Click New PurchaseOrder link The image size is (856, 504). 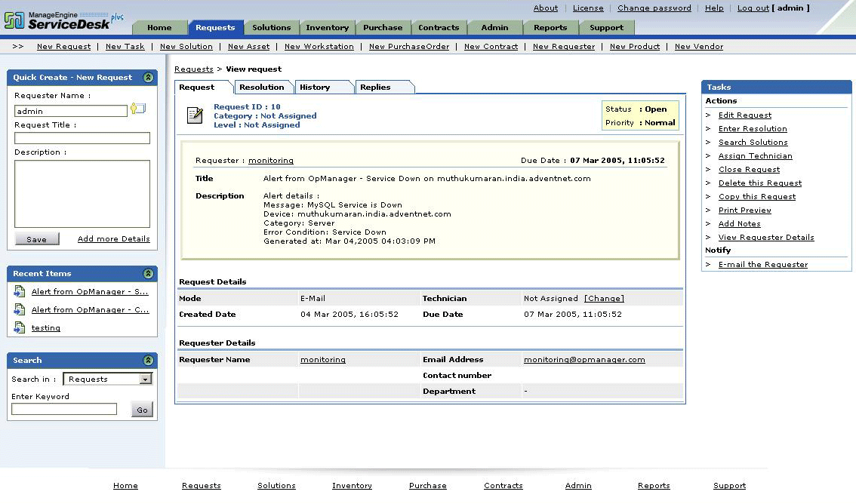coord(409,46)
